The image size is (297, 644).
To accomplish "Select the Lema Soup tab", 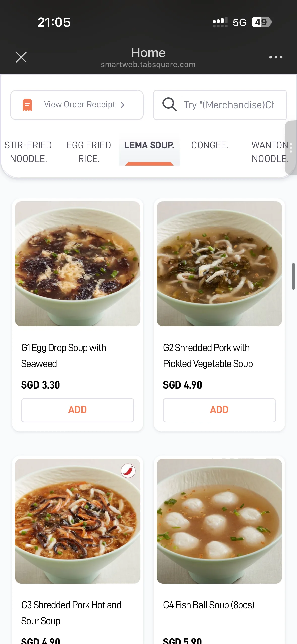I will coord(149,146).
